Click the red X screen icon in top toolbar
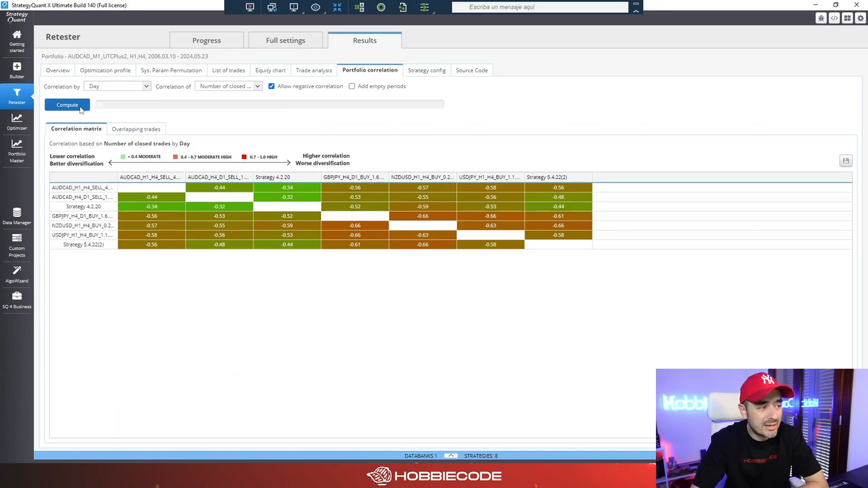The image size is (868, 488). click(250, 7)
